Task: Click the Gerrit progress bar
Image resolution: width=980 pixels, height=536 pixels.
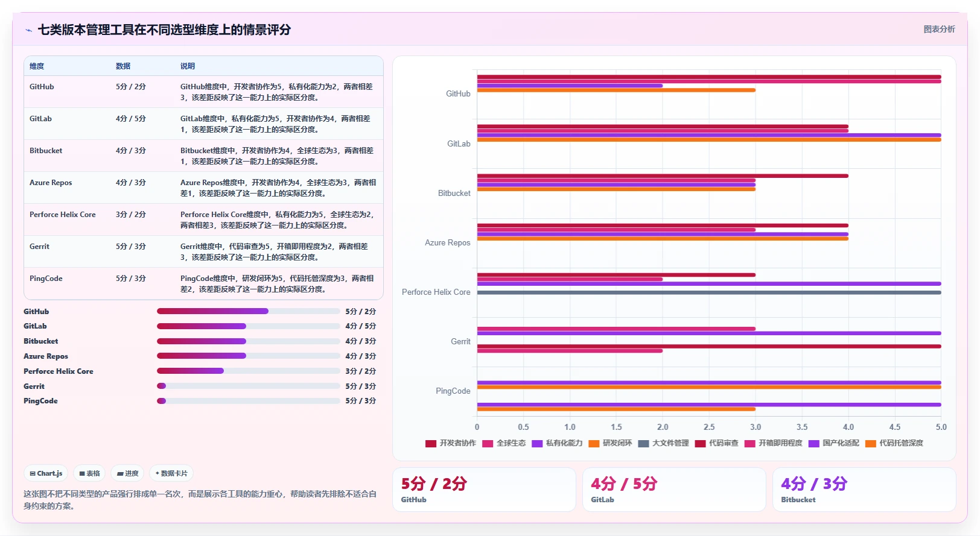Action: pos(249,386)
